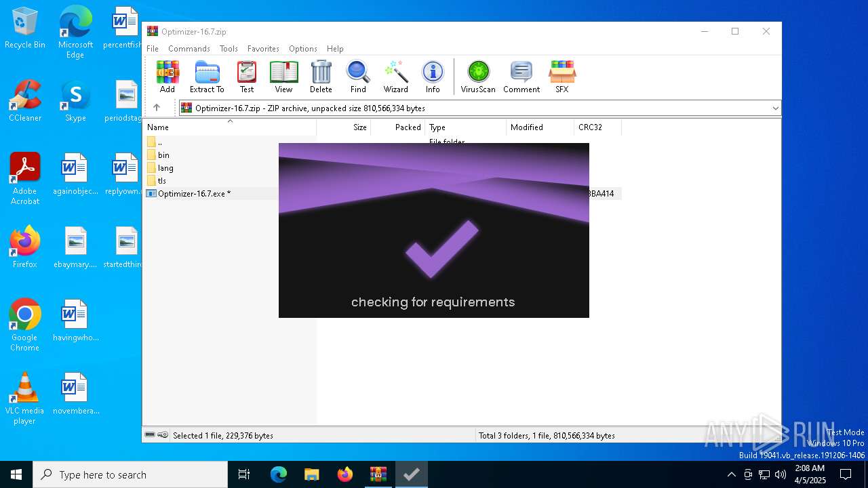Image resolution: width=868 pixels, height=488 pixels.
Task: Click the Info toolbar icon
Action: pos(433,77)
